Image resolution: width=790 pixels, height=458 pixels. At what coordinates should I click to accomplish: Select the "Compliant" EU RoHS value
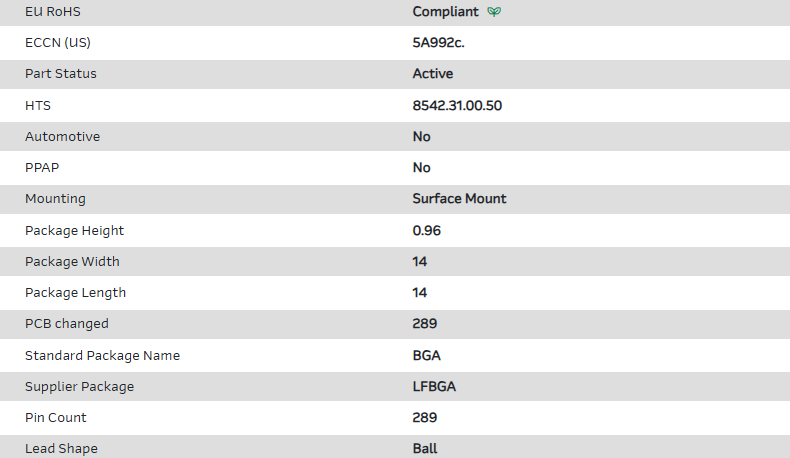[445, 12]
